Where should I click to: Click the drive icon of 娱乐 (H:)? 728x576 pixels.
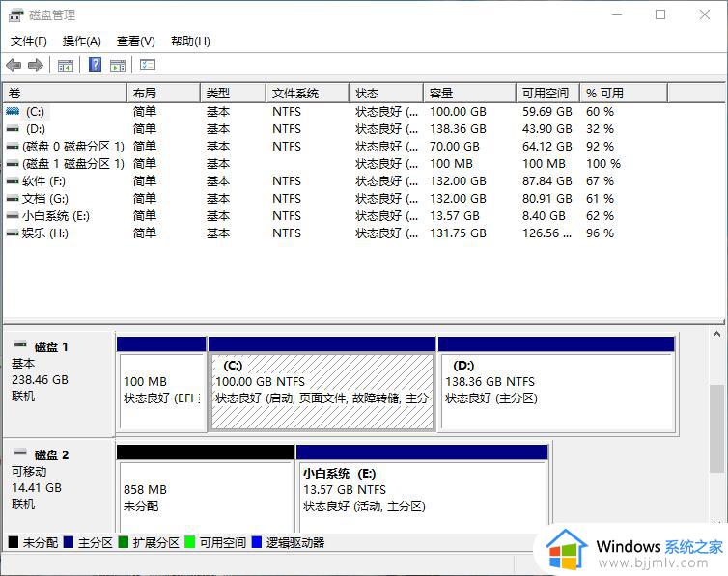pos(13,233)
